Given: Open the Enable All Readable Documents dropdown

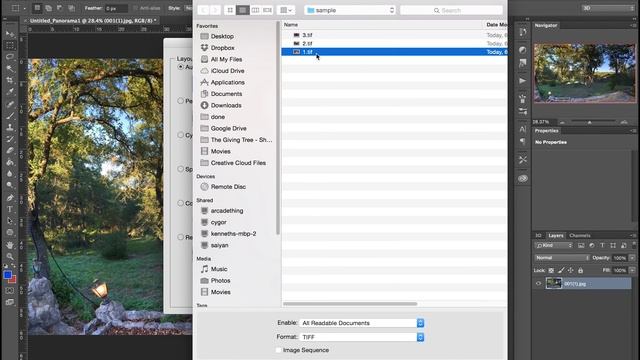Looking at the screenshot, I should click(362, 323).
